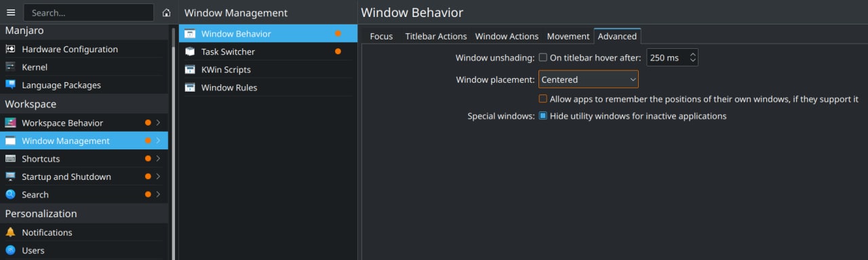Viewport: 868px width, 260px height.
Task: Click the home icon next to search
Action: click(x=167, y=12)
